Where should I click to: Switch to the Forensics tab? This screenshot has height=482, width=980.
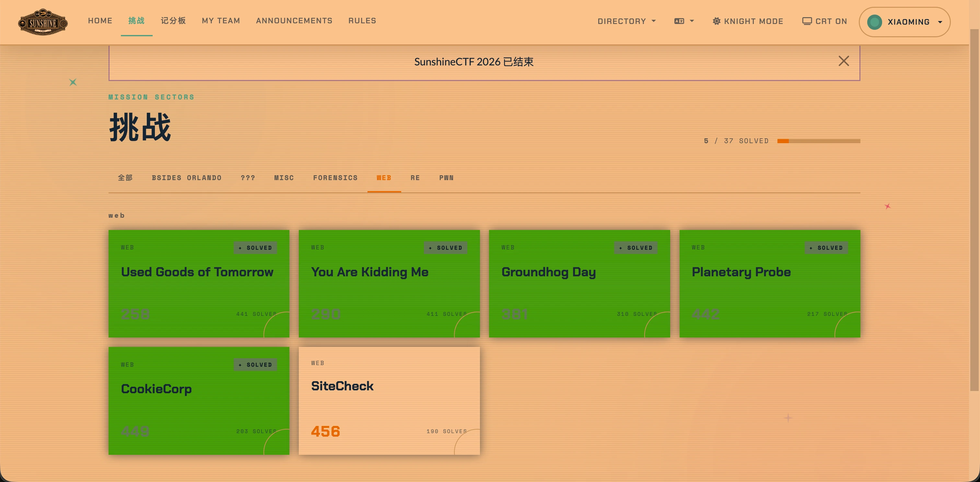point(335,178)
